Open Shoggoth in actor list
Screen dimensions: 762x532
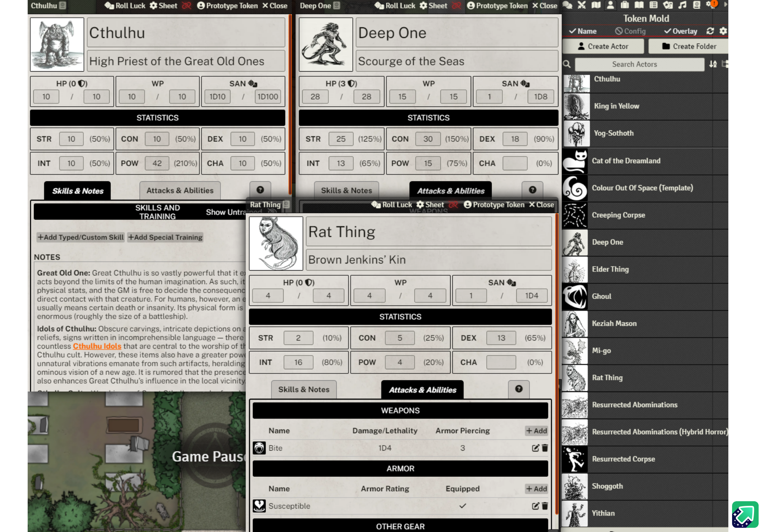(x=645, y=486)
